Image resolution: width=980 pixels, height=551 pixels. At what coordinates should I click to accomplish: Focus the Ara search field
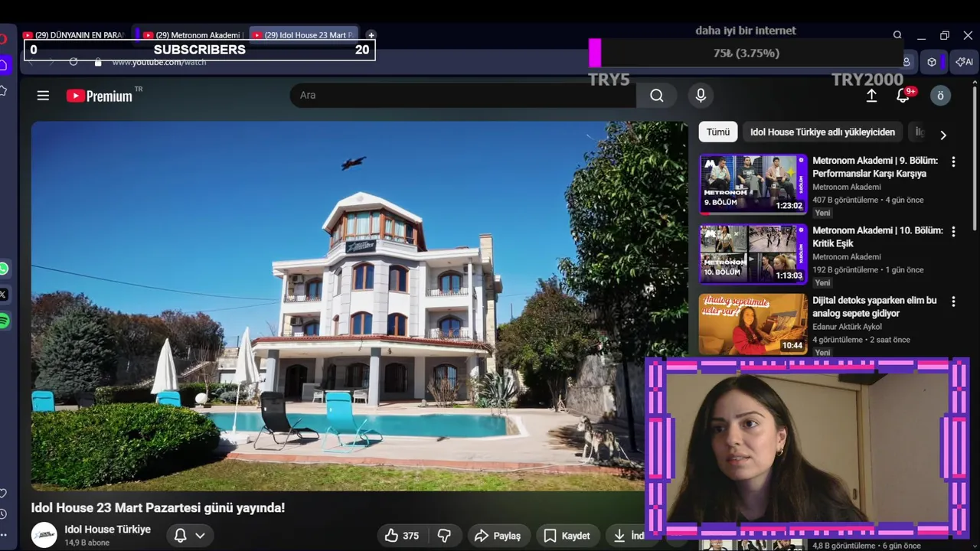(462, 95)
